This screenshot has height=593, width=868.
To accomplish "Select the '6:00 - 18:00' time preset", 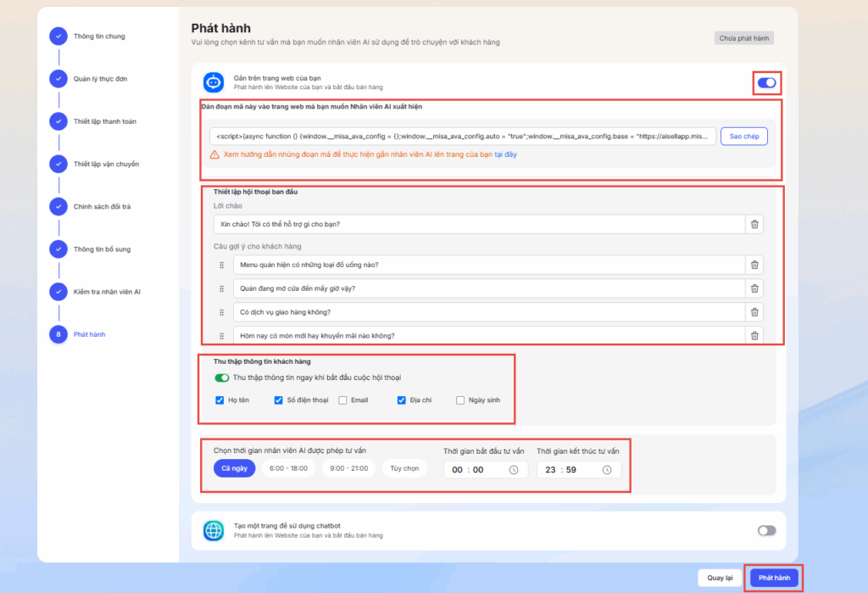I will [287, 468].
